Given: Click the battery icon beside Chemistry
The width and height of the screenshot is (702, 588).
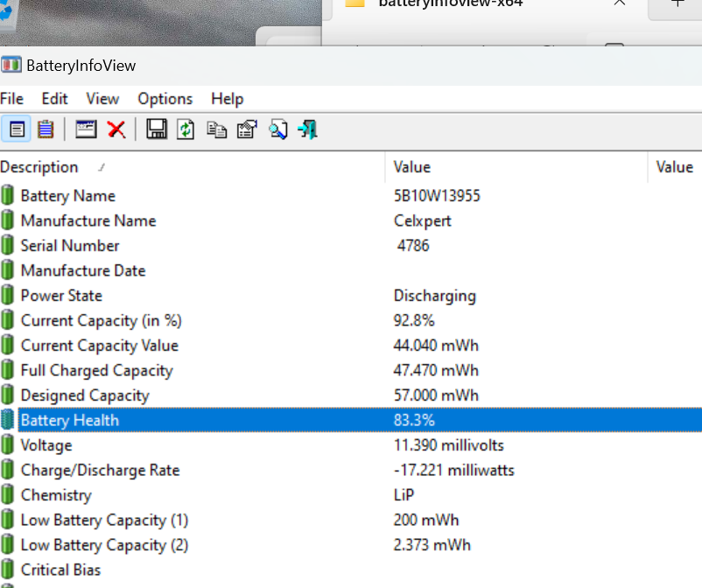Looking at the screenshot, I should coord(7,495).
